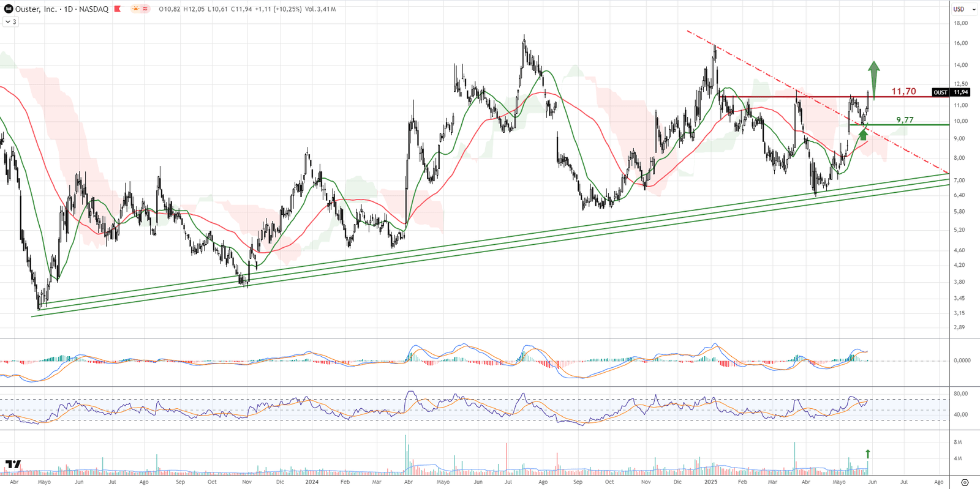Click the 5,20 price scale label
This screenshot has width=980, height=489.
[x=959, y=230]
